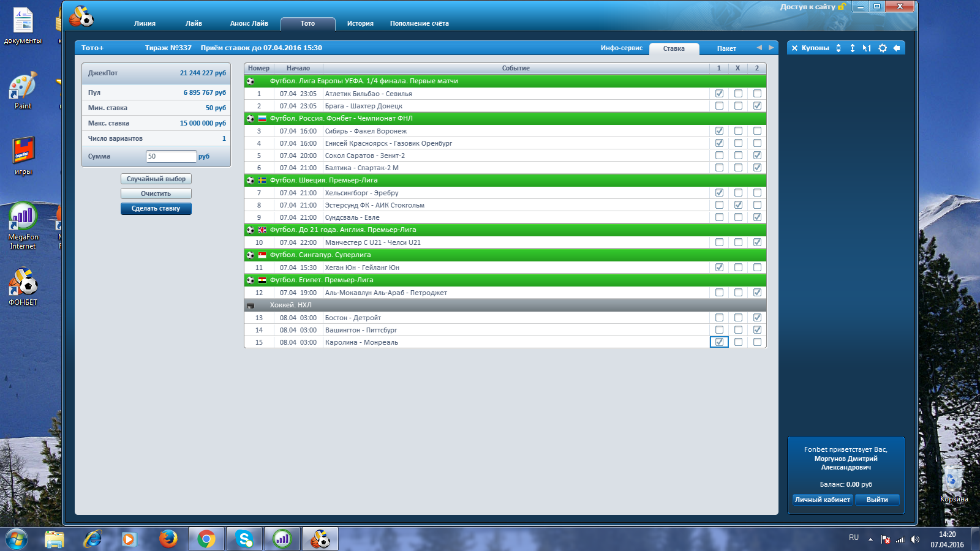980x551 pixels.
Task: Open the Пополнение счёта tab
Action: [419, 23]
